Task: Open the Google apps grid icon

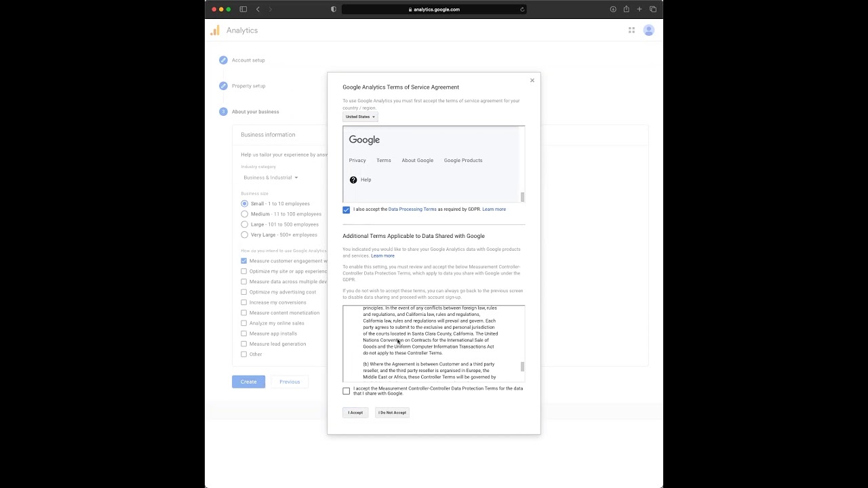Action: [631, 30]
